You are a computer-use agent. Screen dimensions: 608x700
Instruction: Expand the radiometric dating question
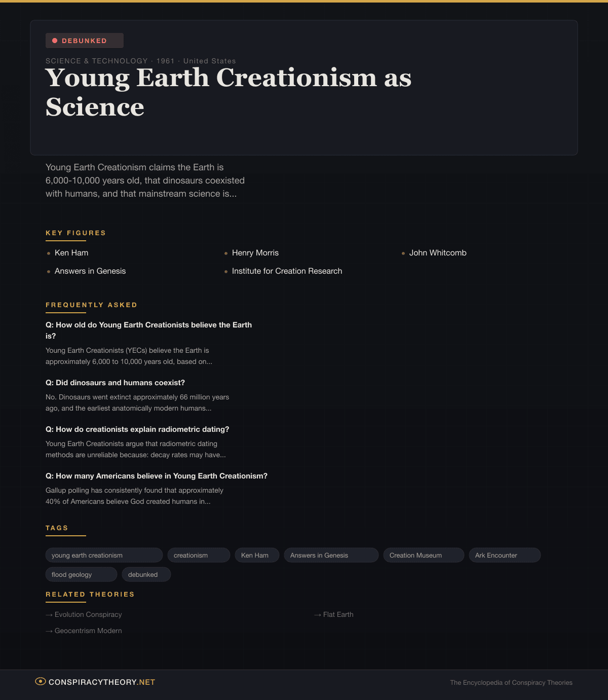(137, 429)
